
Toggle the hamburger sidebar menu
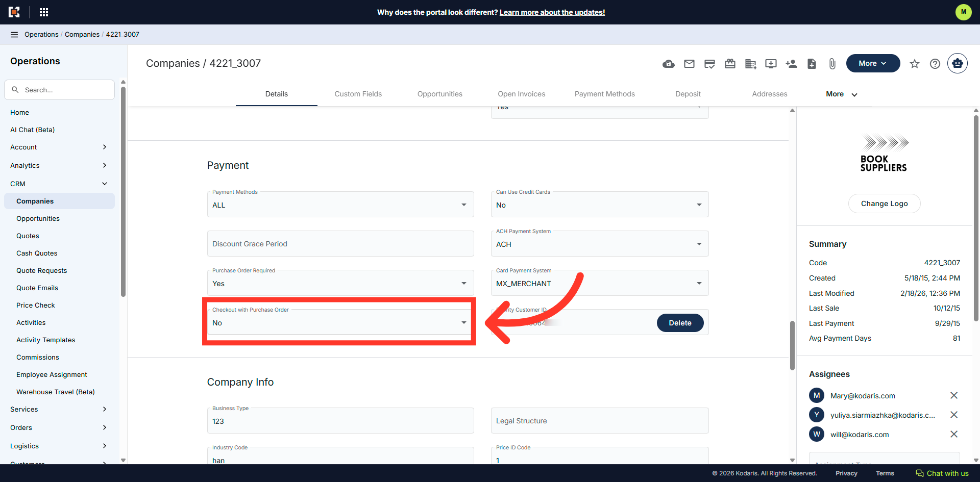point(14,35)
